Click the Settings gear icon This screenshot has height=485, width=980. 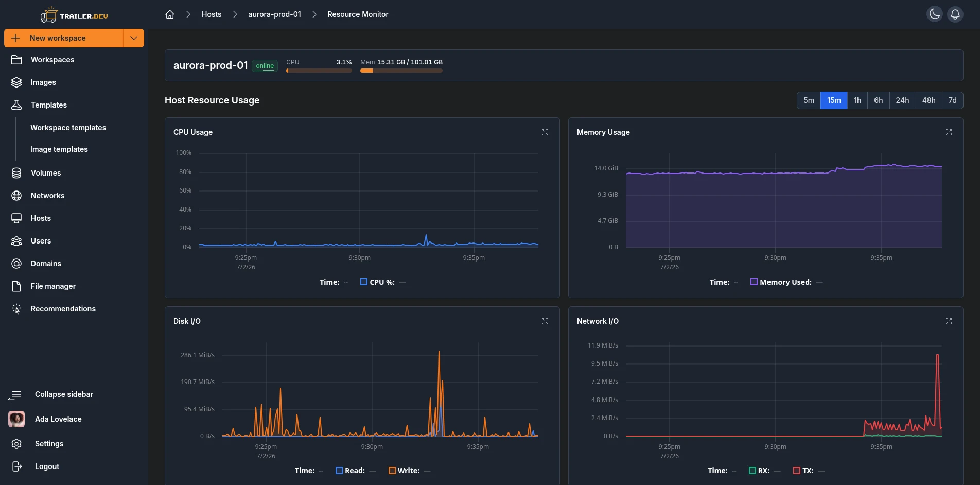(16, 444)
